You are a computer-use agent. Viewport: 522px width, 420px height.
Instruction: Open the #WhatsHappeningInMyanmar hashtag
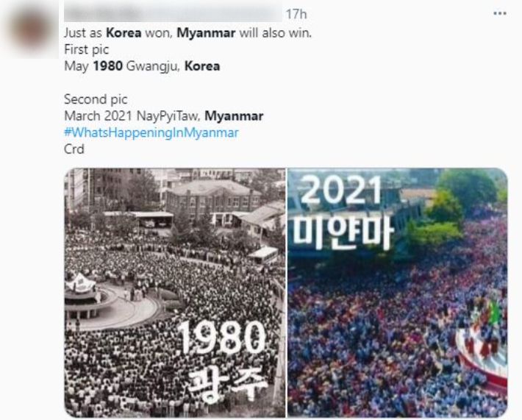[151, 132]
